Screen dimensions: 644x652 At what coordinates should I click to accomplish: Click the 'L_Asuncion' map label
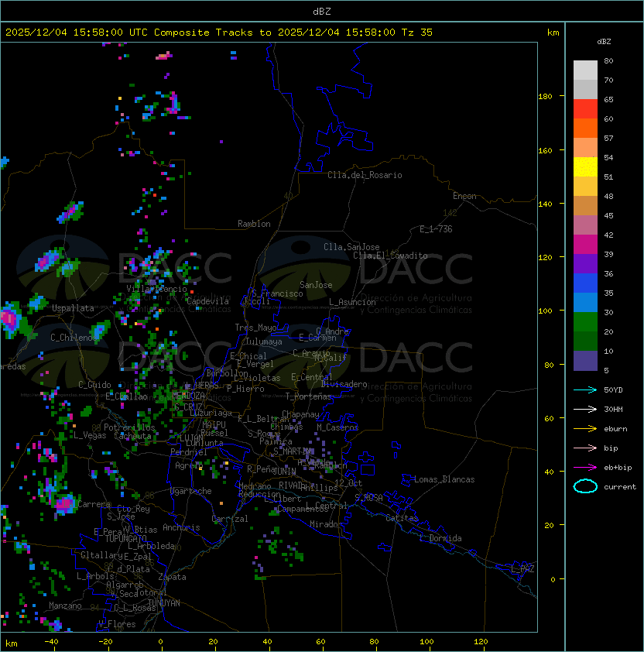pyautogui.click(x=352, y=302)
